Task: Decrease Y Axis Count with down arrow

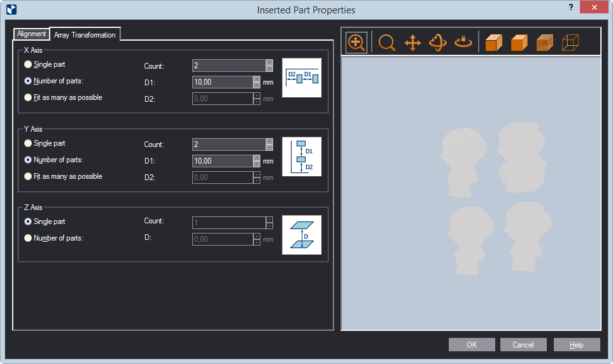Action: coord(269,148)
